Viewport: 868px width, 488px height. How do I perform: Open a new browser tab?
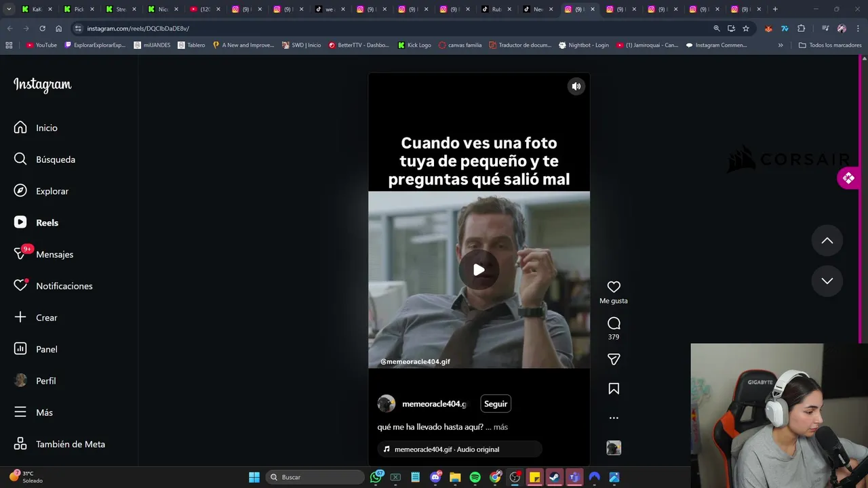[x=775, y=9]
